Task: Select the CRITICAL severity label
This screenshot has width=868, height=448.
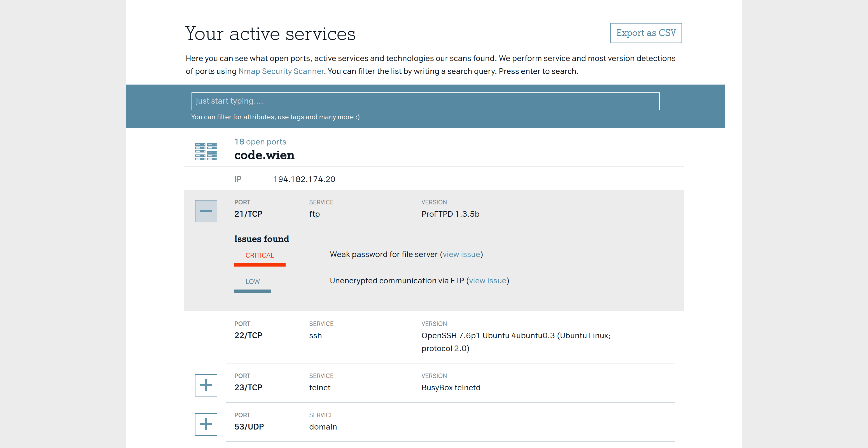Action: (260, 255)
